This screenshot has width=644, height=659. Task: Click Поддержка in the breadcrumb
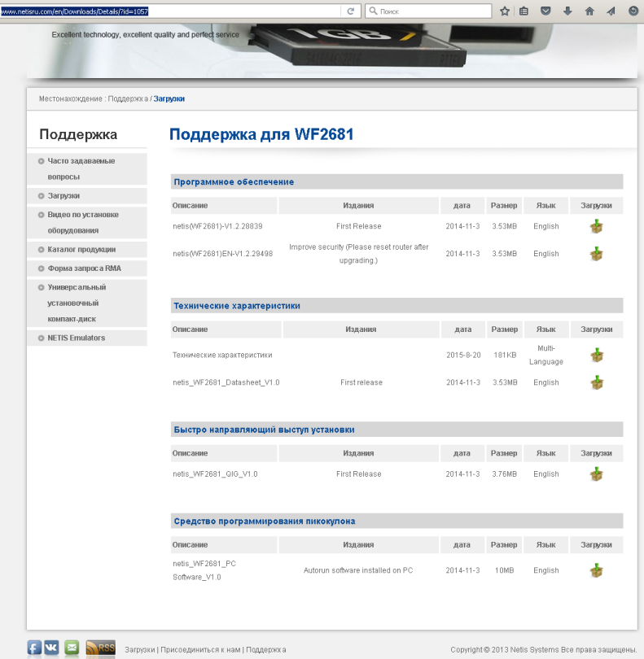point(128,98)
